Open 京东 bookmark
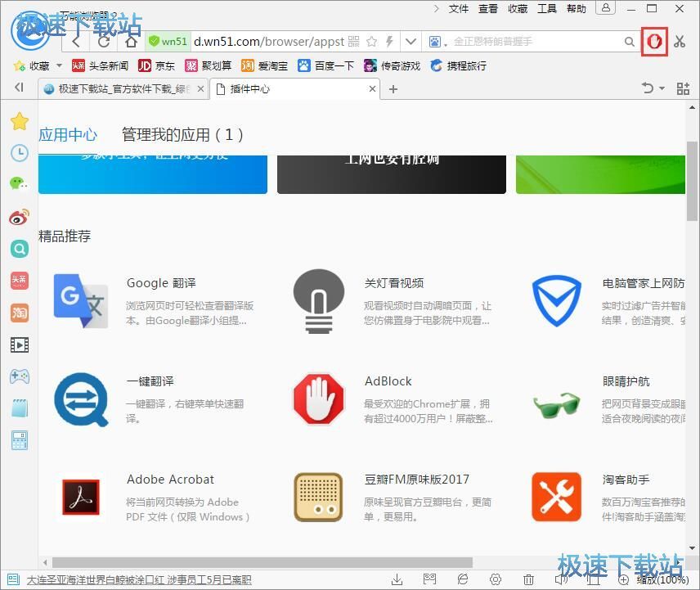This screenshot has width=700, height=590. (156, 65)
